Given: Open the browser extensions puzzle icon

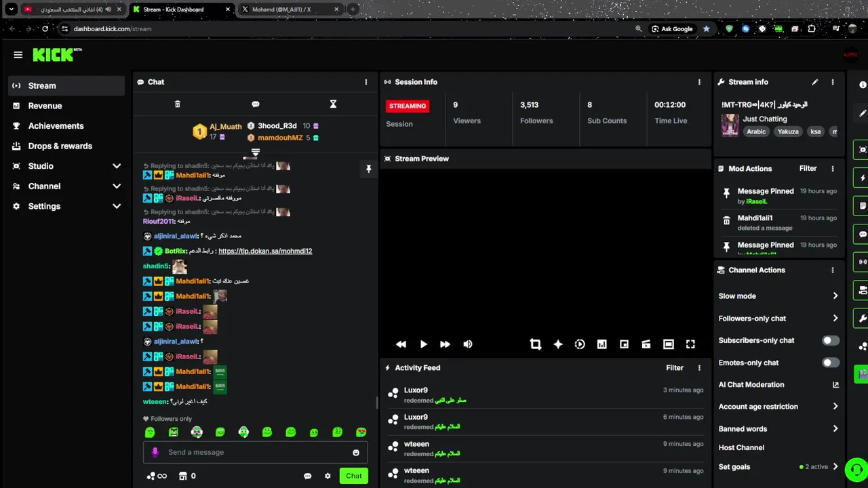Looking at the screenshot, I should tap(812, 28).
